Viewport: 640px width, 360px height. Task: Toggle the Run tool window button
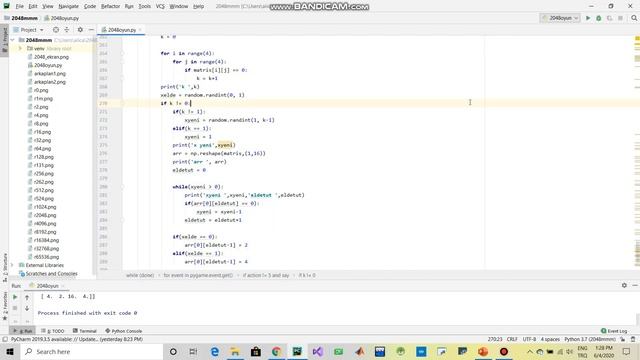coord(23,331)
